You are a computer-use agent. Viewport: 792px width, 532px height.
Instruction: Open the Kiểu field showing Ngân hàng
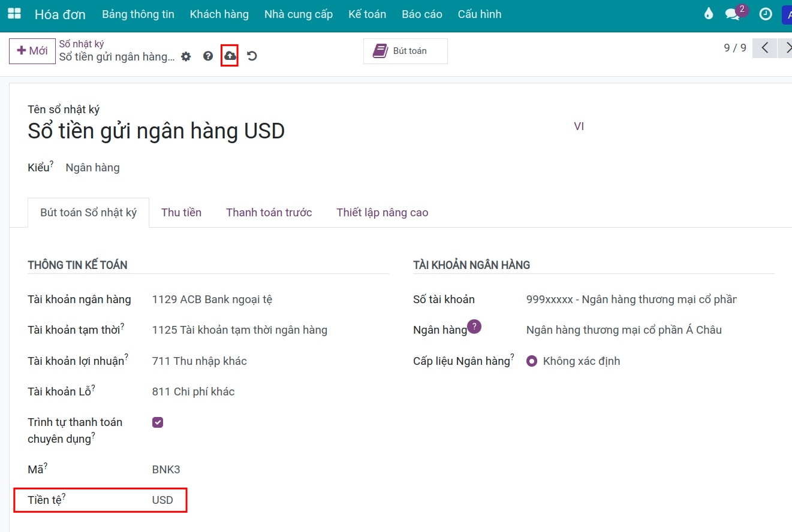(x=92, y=168)
